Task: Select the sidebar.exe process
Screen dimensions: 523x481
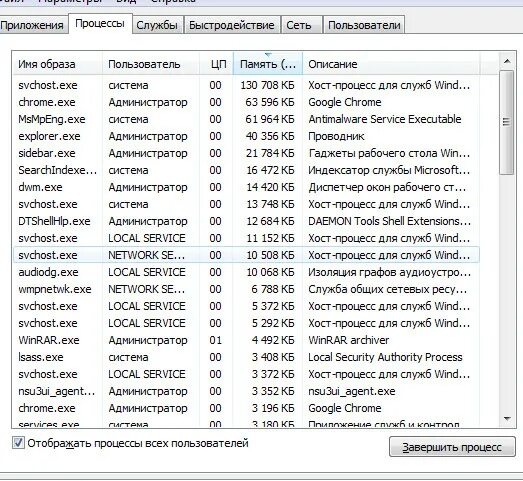Action: [246, 153]
